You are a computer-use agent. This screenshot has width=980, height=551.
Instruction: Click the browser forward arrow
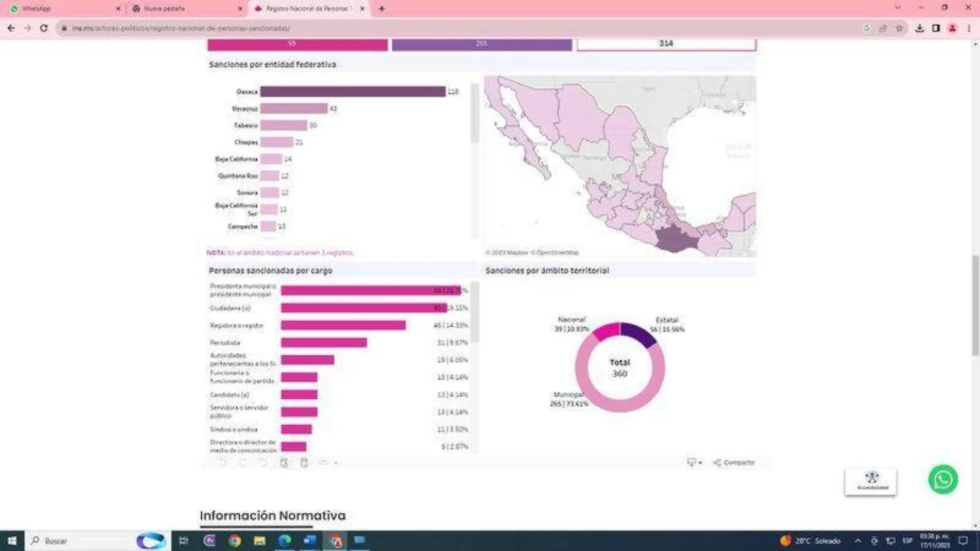[x=27, y=28]
